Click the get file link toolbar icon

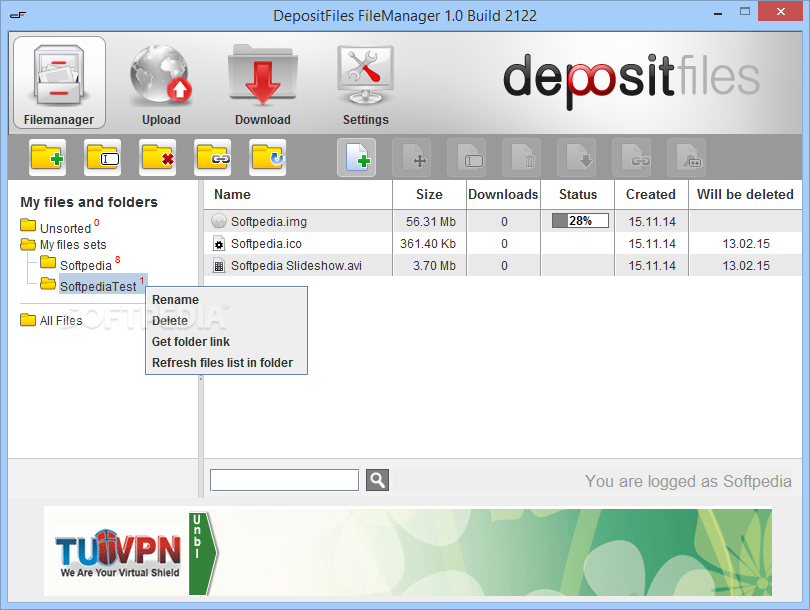pos(631,157)
